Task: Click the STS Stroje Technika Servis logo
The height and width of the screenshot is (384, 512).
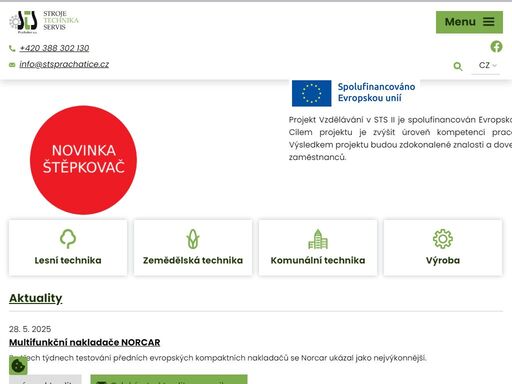Action: (44, 22)
